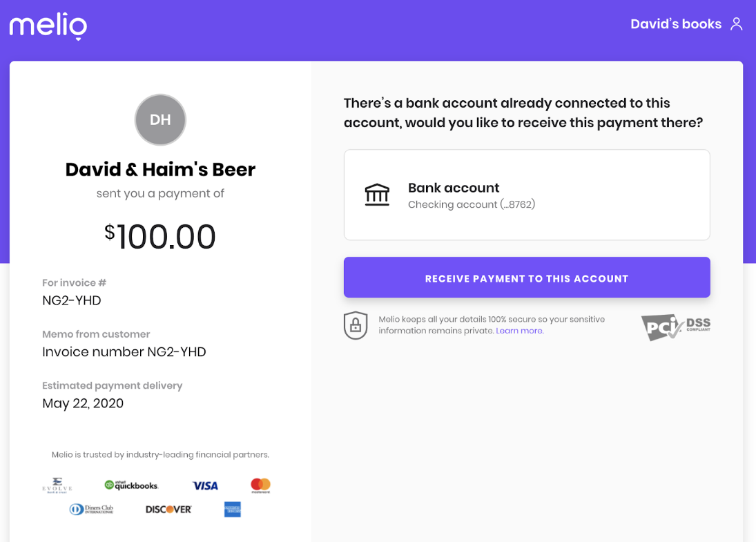
Task: Click the American Express logo
Action: click(233, 510)
